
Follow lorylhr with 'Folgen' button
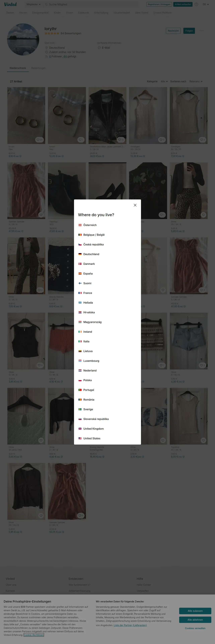click(189, 31)
